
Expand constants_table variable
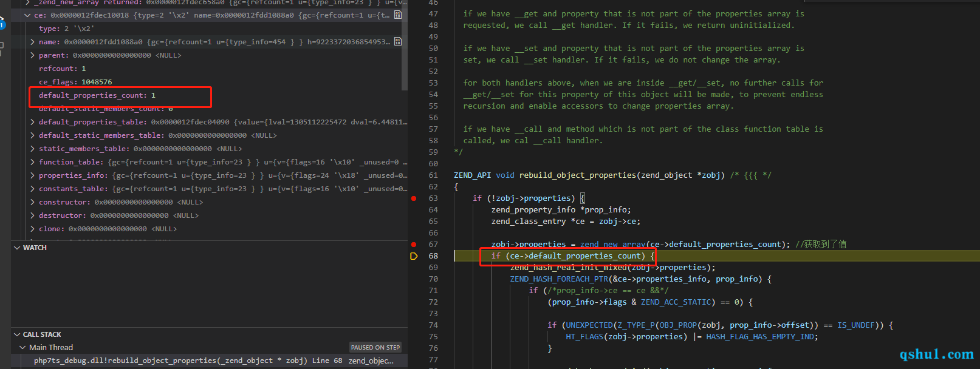(32, 189)
